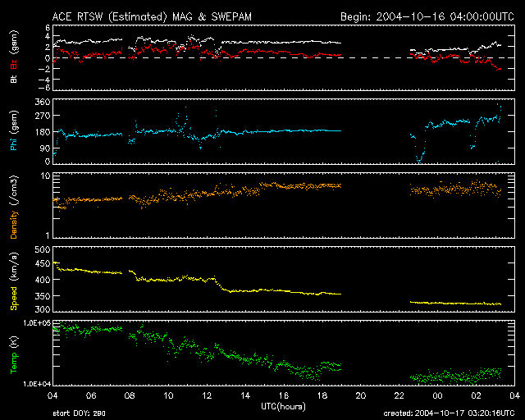
Task: Click the "16" hour tick label
Action: tap(284, 395)
